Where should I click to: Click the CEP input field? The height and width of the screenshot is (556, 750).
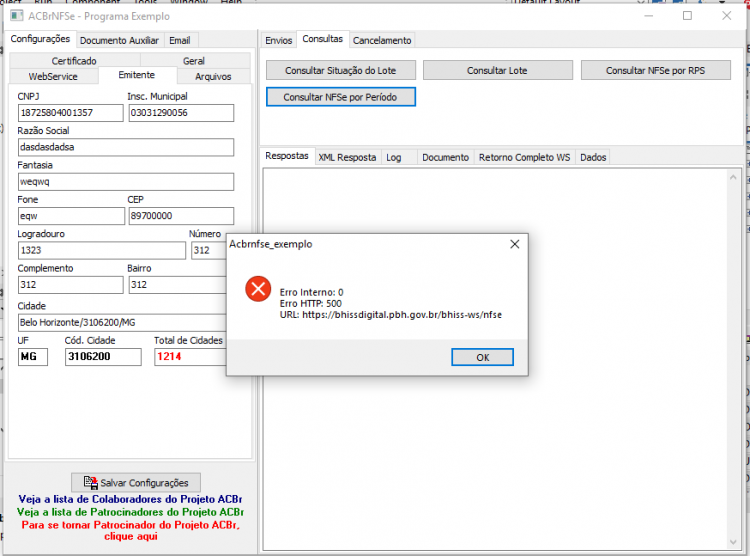click(181, 216)
